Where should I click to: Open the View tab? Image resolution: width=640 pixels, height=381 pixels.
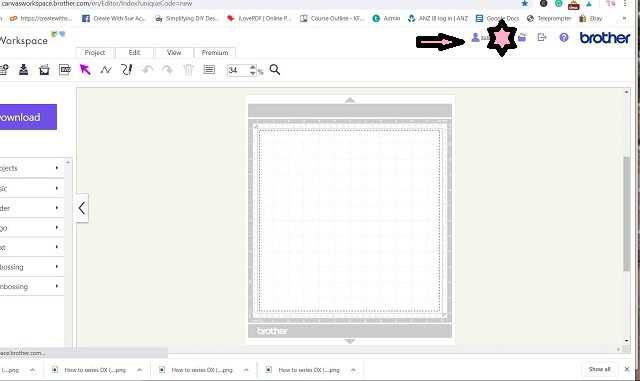(x=174, y=53)
